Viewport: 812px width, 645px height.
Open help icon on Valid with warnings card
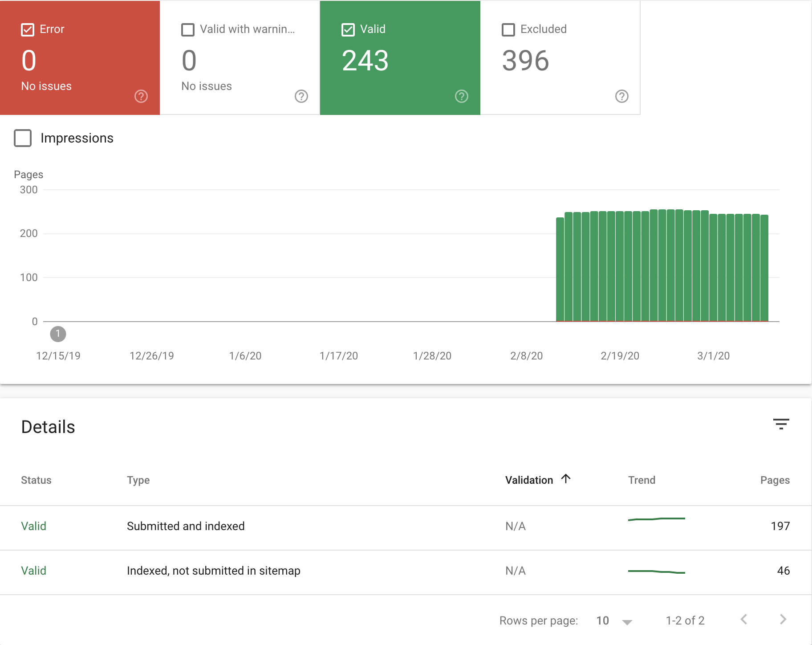click(301, 96)
